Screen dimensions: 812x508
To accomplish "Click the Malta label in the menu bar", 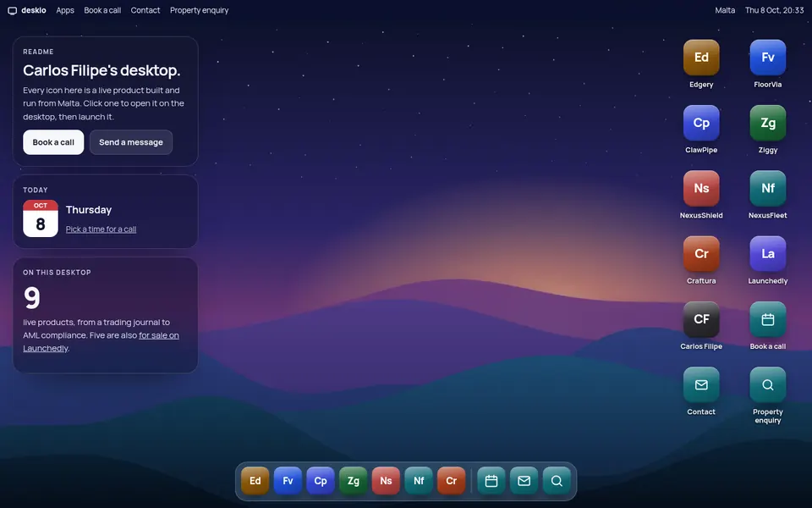I will tap(725, 10).
